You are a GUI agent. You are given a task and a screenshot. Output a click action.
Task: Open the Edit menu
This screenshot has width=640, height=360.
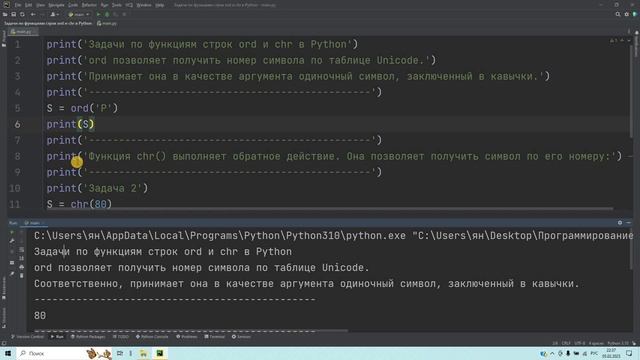click(28, 5)
